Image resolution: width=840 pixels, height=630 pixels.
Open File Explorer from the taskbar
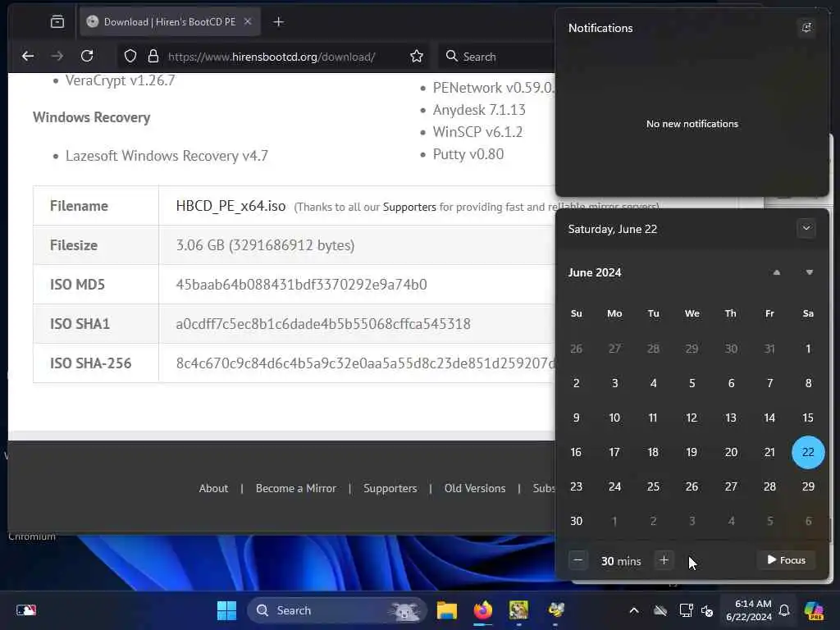click(x=446, y=610)
